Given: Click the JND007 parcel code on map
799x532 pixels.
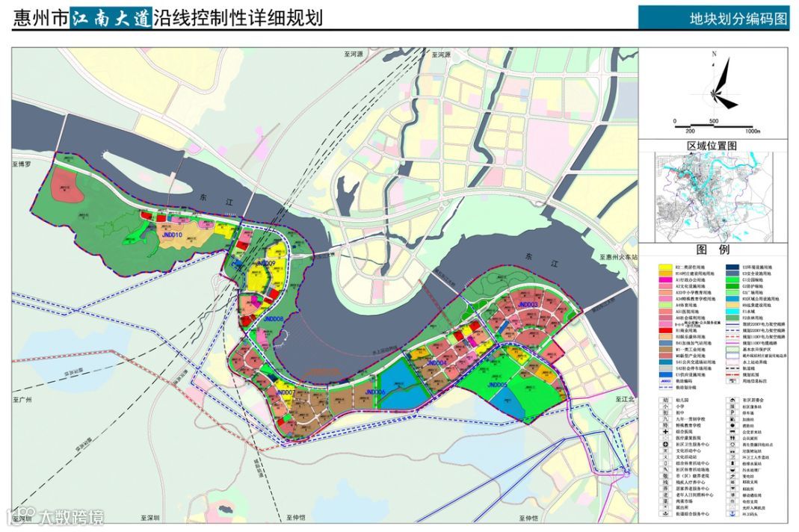Looking at the screenshot, I should click(286, 393).
